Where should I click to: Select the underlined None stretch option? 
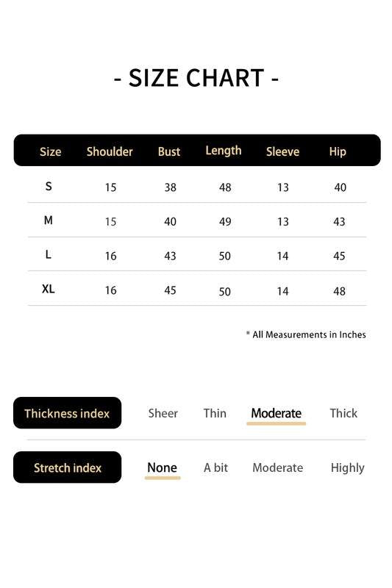coord(162,467)
